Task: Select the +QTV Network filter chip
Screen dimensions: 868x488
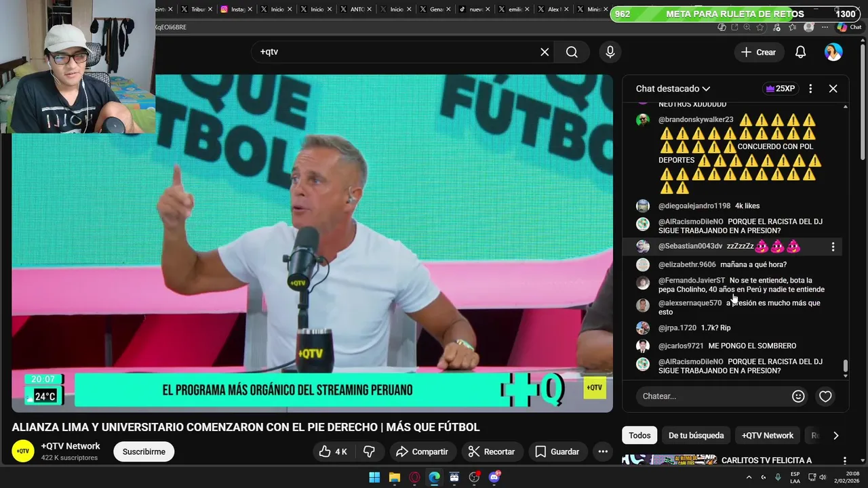Action: point(768,436)
